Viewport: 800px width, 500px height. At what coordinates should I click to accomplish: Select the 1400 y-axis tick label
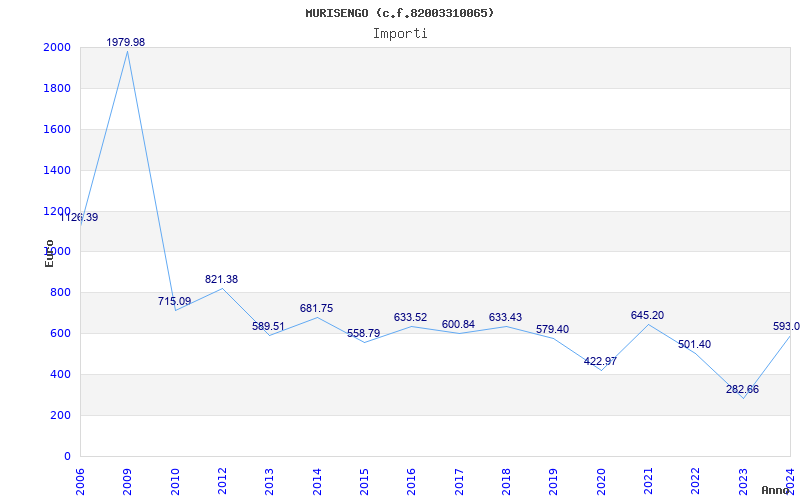tap(57, 170)
